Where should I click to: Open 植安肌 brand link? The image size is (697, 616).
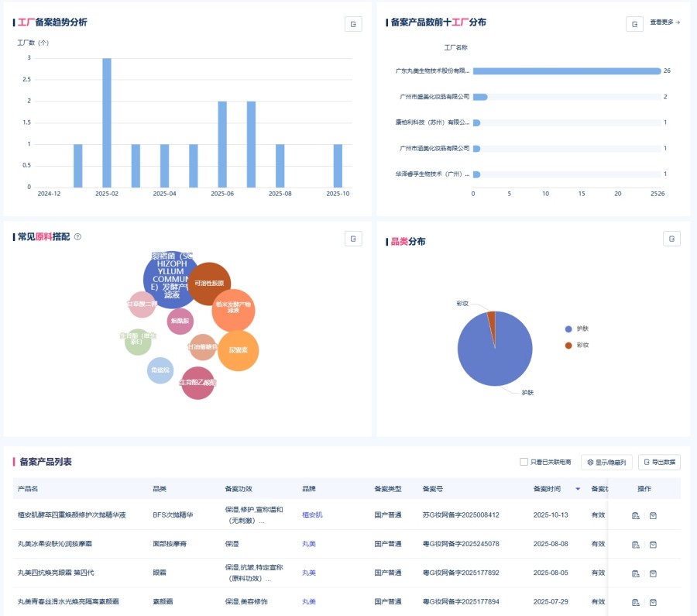click(312, 515)
